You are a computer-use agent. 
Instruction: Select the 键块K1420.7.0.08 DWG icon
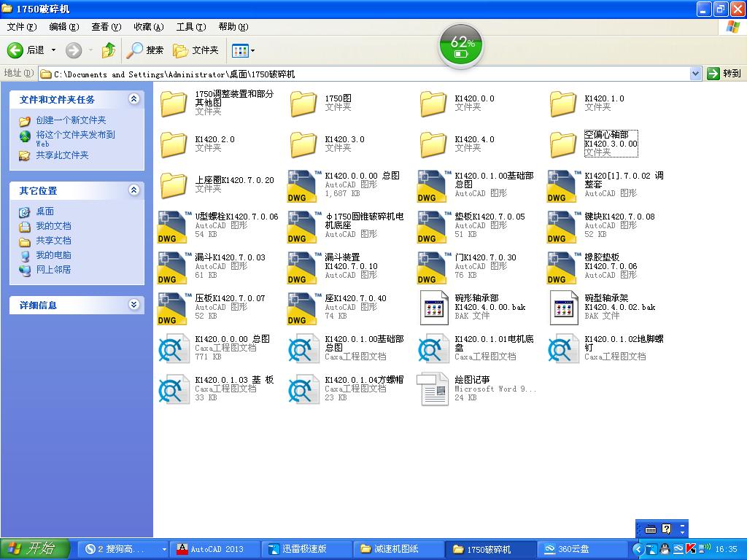tap(563, 227)
